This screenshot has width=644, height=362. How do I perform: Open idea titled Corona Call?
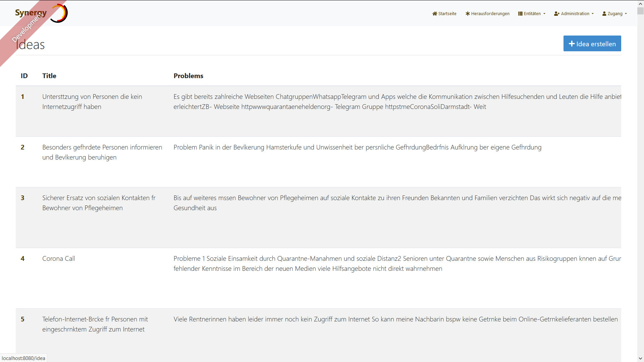(59, 258)
